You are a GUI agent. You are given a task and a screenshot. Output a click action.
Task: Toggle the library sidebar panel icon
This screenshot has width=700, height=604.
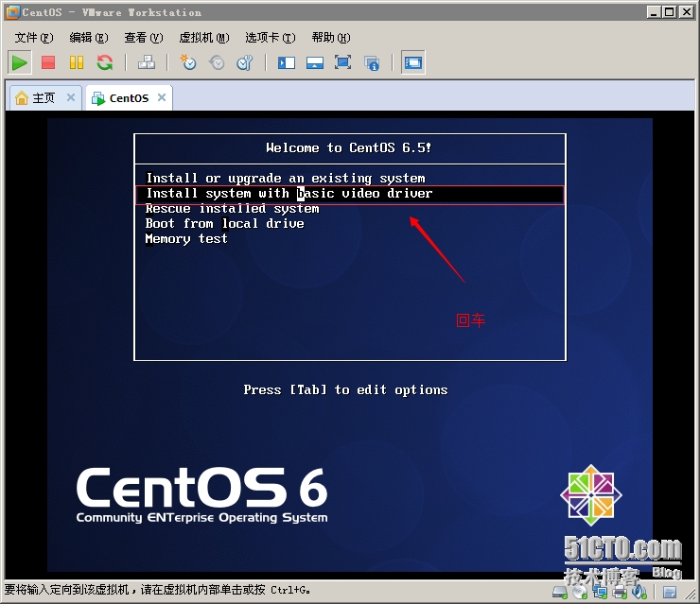pos(287,63)
